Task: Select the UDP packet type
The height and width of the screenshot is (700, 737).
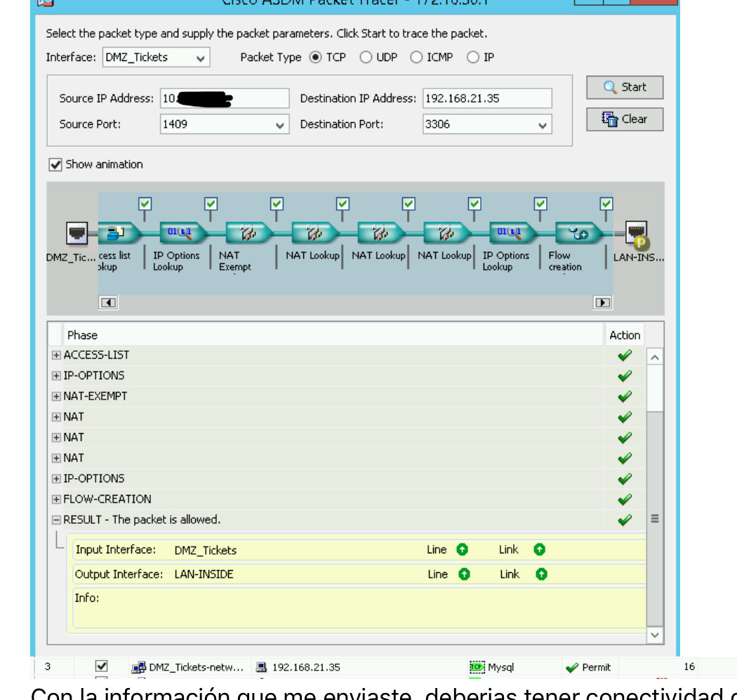Action: pyautogui.click(x=366, y=58)
